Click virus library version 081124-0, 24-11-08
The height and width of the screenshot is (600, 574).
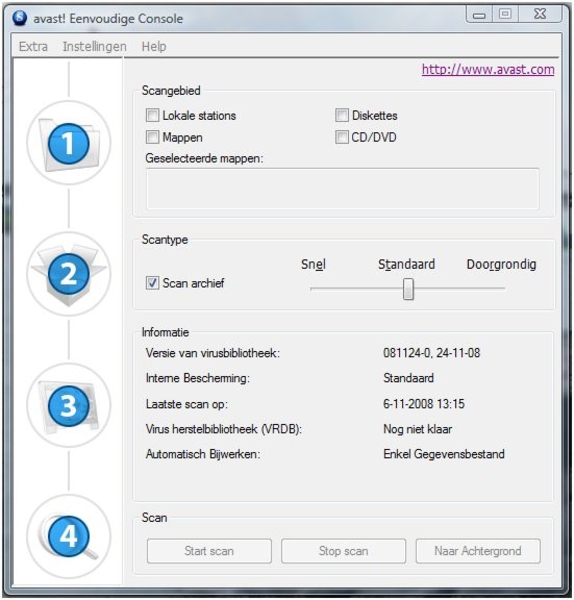point(432,353)
